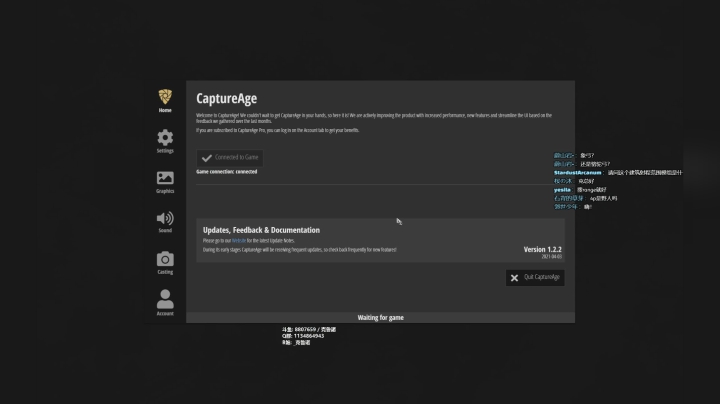Click the CaptureAge heading
Viewport: 720px width, 404px height.
(x=226, y=98)
